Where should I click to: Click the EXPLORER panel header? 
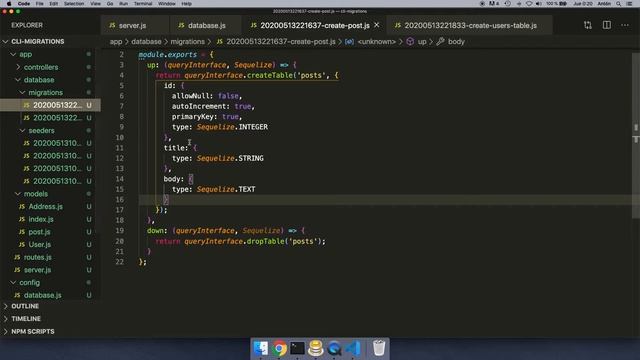pos(27,25)
